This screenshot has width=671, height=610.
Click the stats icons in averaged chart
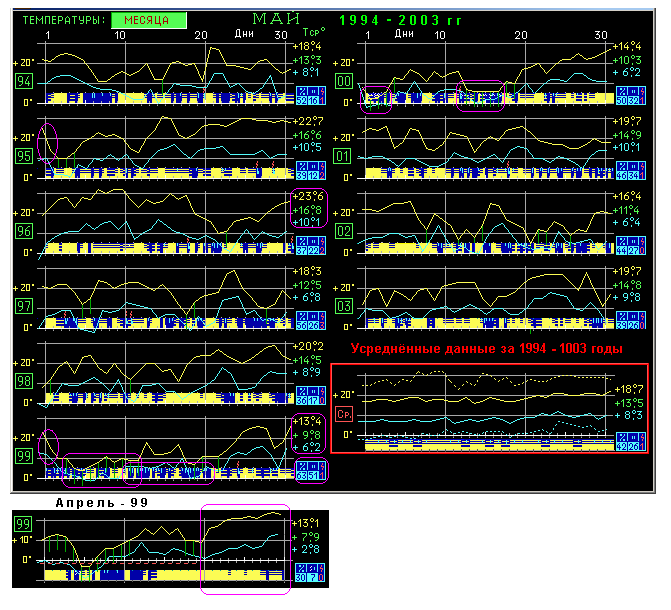(629, 441)
